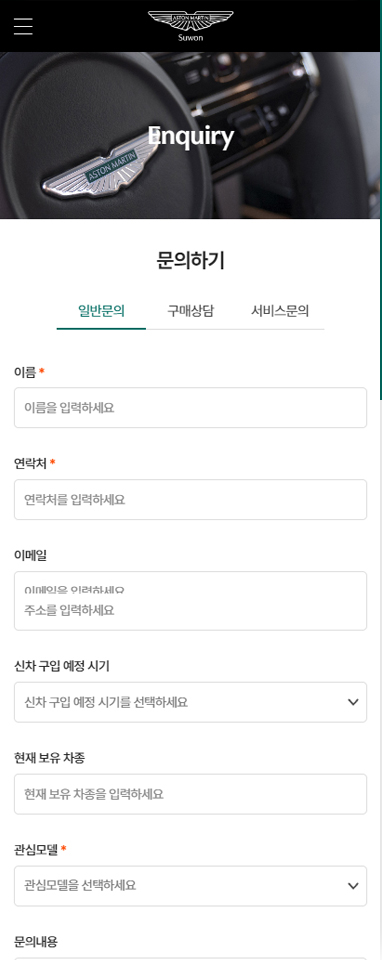Click the Enquiry banner heading

[190, 137]
